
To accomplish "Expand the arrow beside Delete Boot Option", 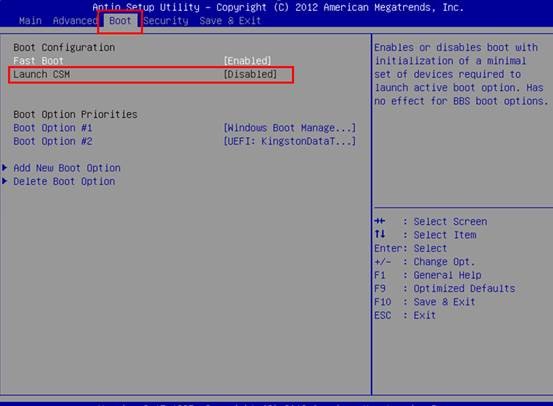I will 5,181.
